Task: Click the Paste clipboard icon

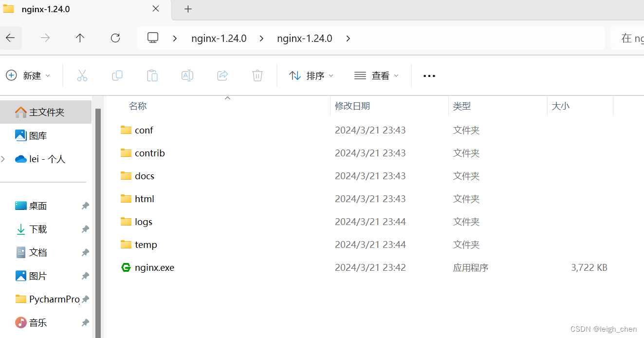Action: [152, 75]
